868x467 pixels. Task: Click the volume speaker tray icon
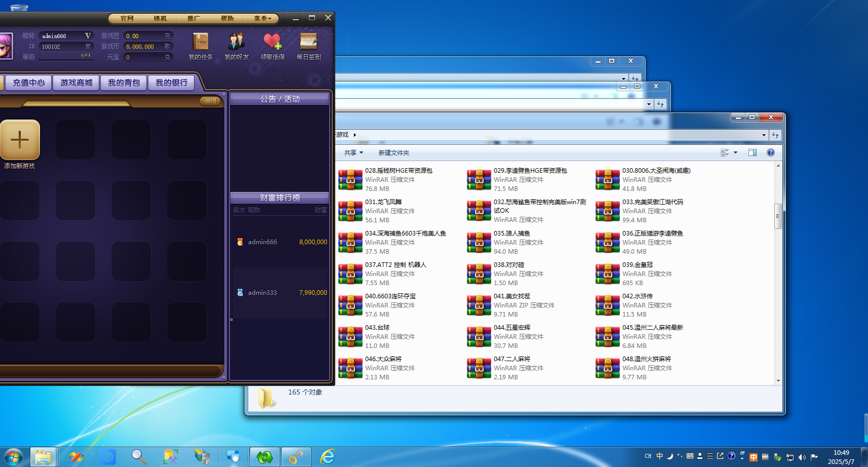click(802, 457)
